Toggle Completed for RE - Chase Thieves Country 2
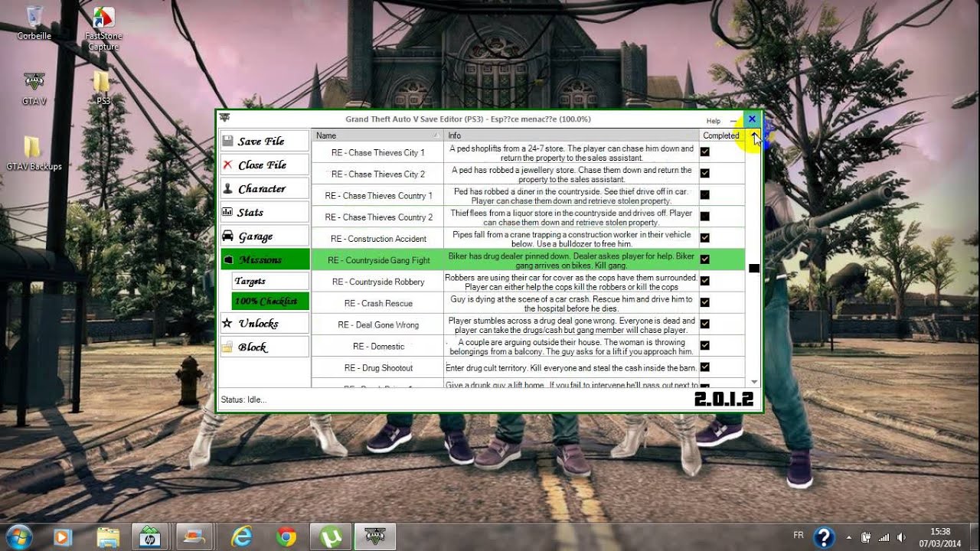Screen dimensions: 980x551 (x=704, y=216)
